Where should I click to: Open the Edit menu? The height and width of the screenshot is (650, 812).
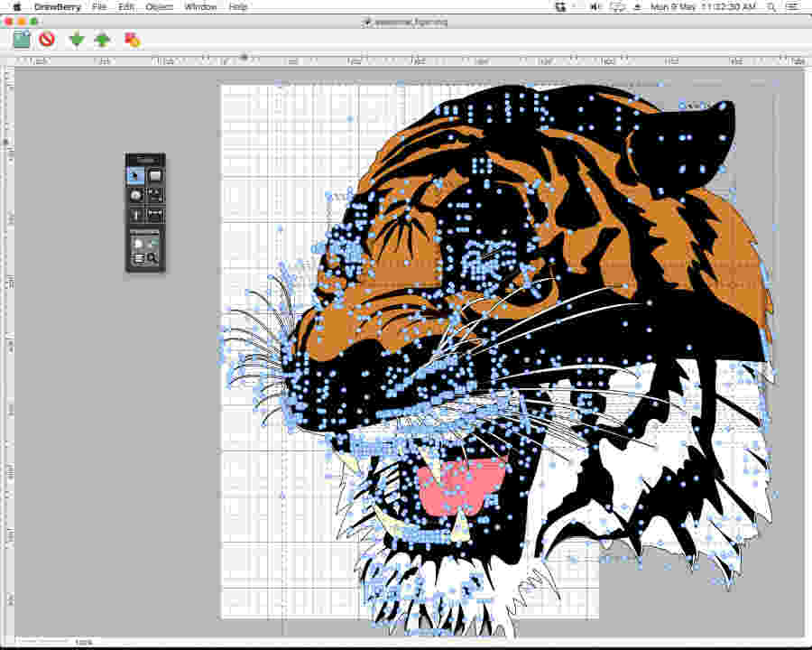[x=125, y=6]
